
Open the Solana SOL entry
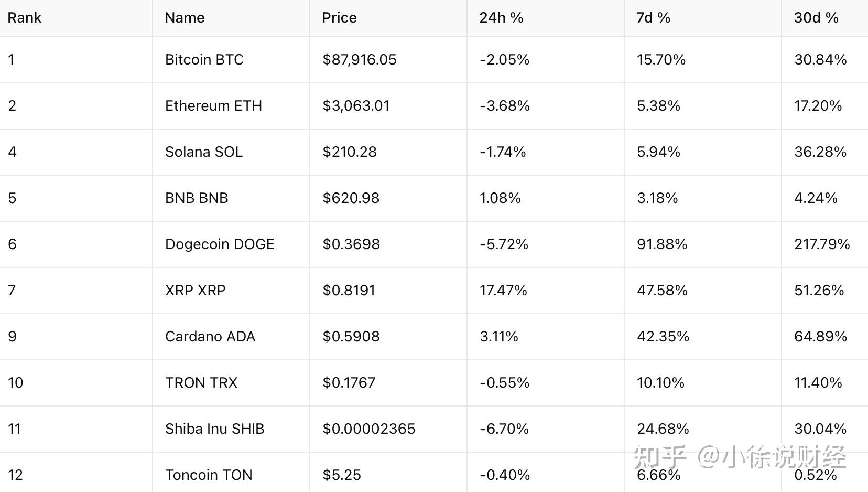point(204,152)
